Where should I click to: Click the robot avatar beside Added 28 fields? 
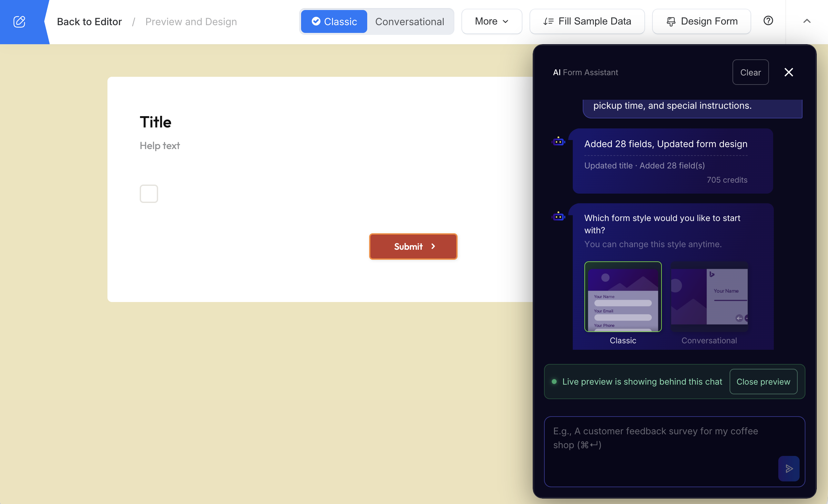559,141
